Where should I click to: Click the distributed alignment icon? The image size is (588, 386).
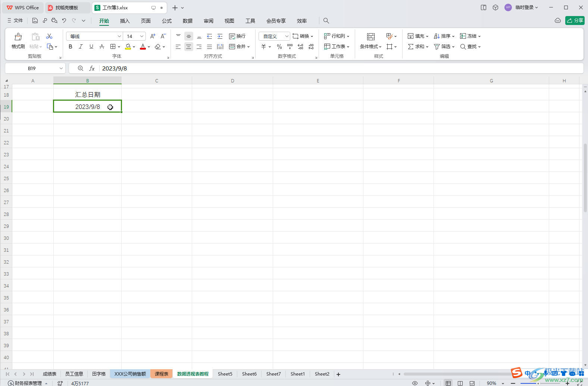pos(220,47)
